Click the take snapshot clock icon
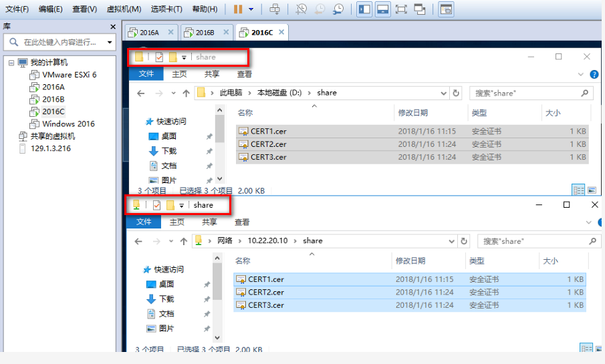Image resolution: width=605 pixels, height=364 pixels. (302, 9)
